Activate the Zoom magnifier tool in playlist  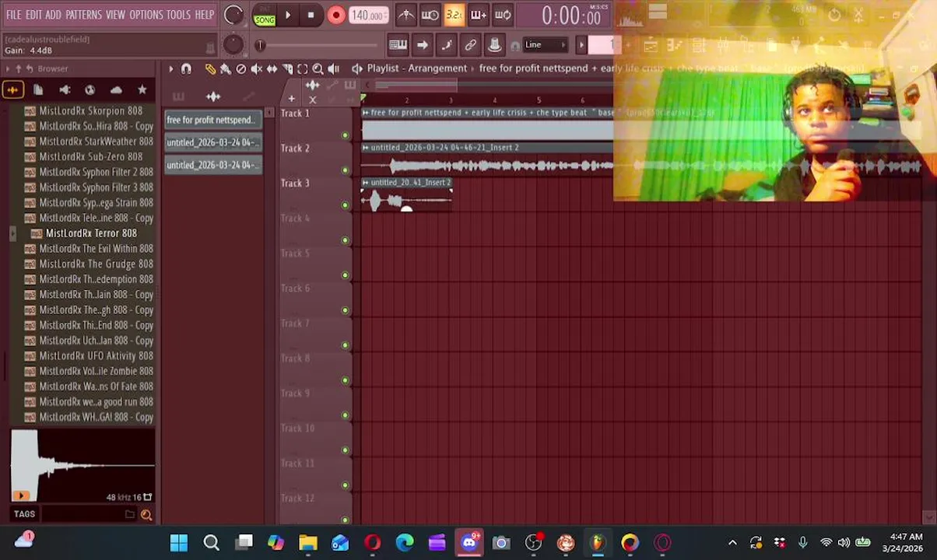click(x=318, y=69)
